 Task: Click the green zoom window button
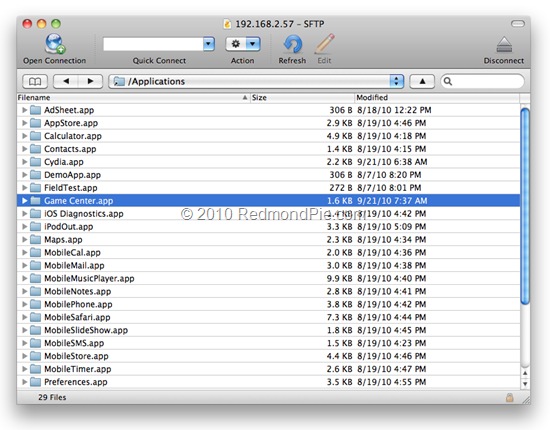[x=56, y=23]
